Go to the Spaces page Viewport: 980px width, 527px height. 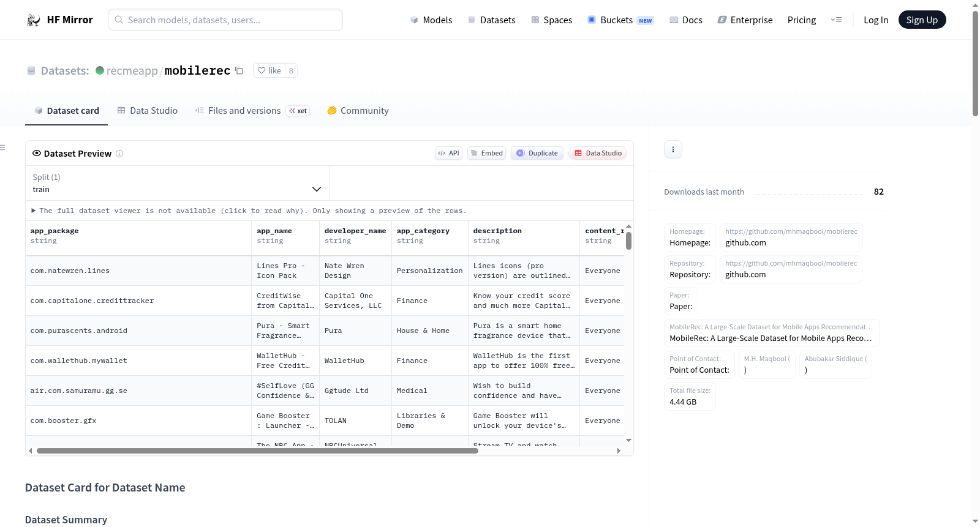click(x=552, y=20)
